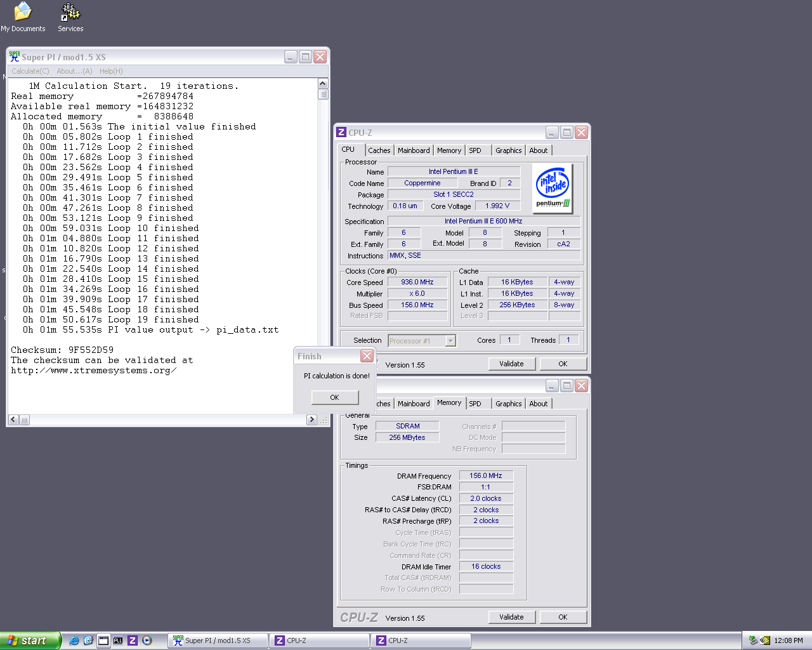Click the SDRAM memory type value

[407, 426]
